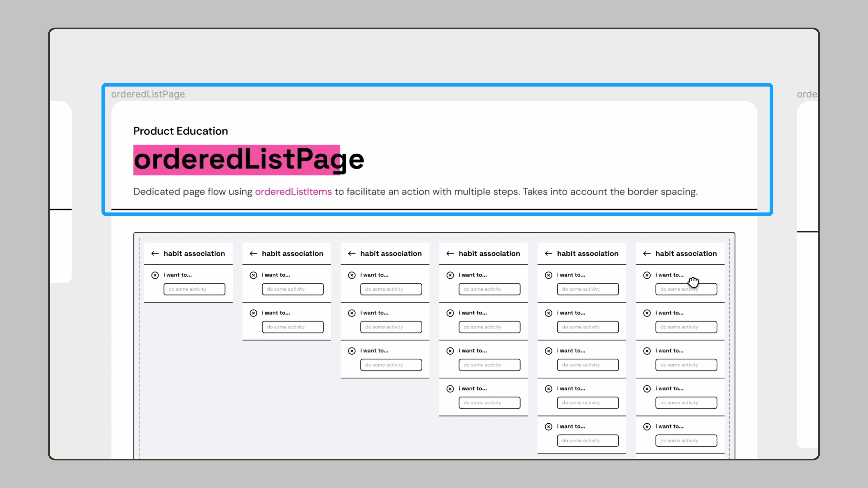Remove first item in fifth habit column
The width and height of the screenshot is (868, 488).
pyautogui.click(x=549, y=275)
